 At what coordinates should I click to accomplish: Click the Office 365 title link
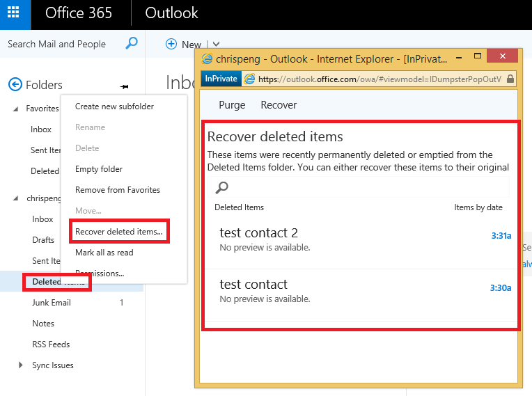[x=79, y=13]
